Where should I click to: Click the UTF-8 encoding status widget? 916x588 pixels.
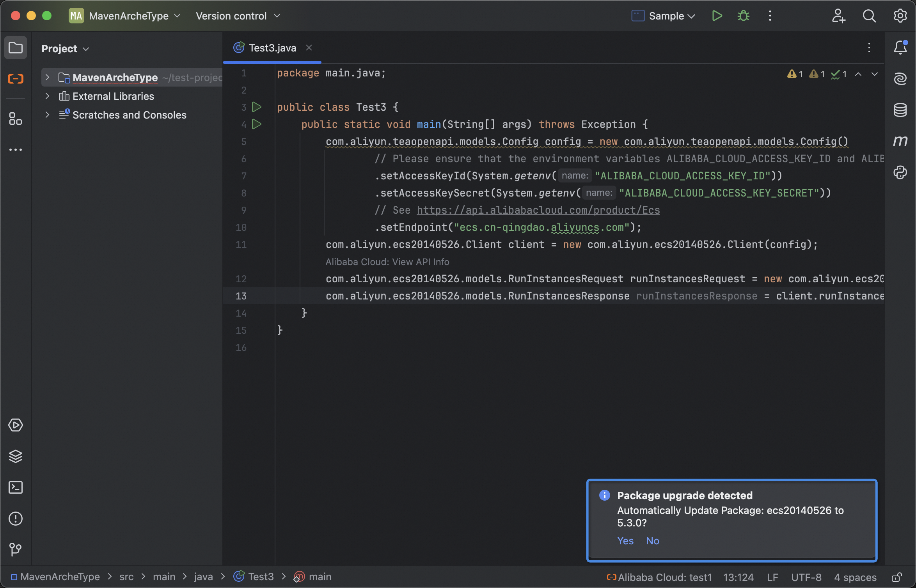pyautogui.click(x=806, y=577)
